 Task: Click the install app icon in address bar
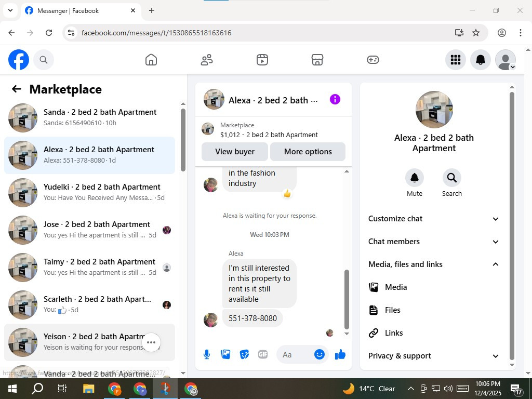pyautogui.click(x=459, y=33)
